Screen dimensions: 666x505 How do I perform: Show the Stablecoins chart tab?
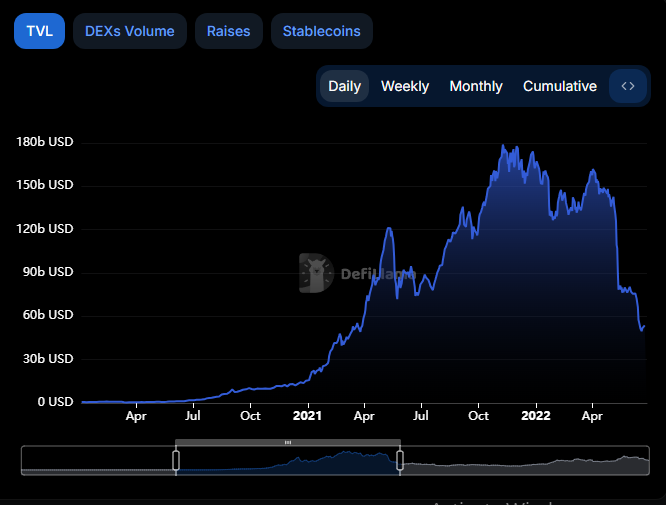pos(321,31)
